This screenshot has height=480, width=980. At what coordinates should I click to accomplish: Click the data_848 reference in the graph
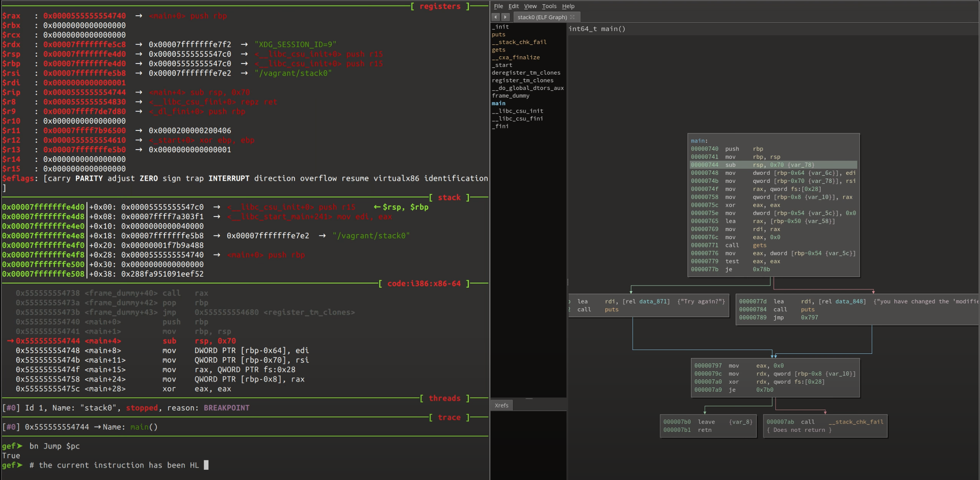850,301
